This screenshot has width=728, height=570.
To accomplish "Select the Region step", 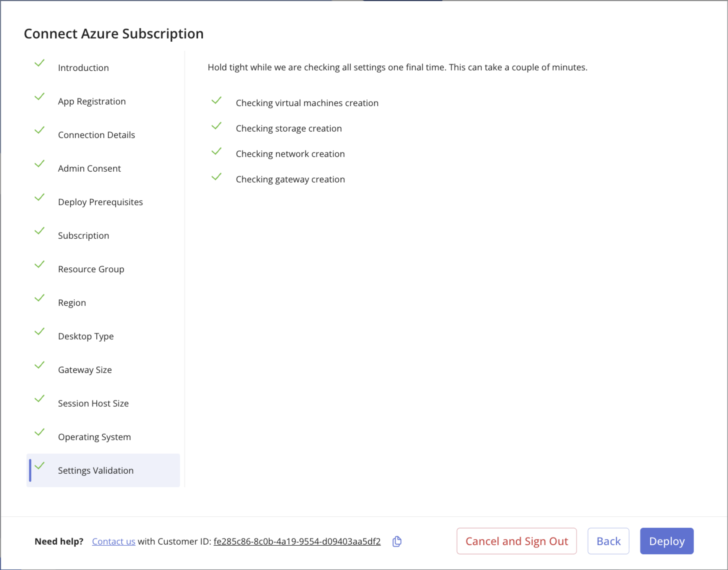I will [x=72, y=303].
